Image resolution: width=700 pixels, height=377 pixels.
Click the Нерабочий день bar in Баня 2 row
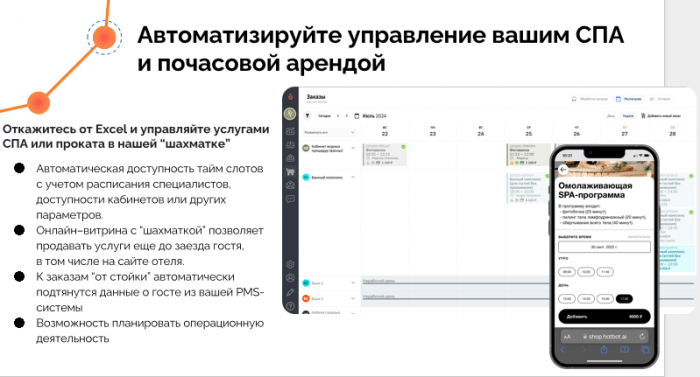click(x=455, y=297)
